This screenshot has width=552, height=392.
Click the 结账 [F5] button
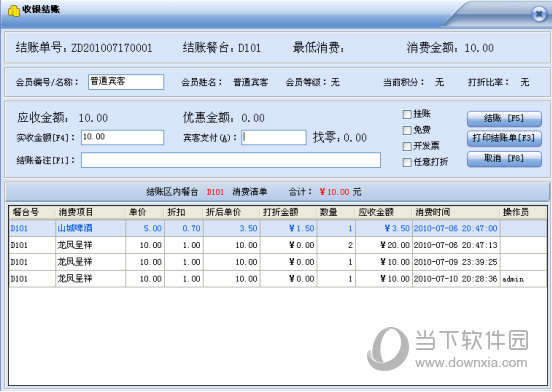(x=504, y=119)
